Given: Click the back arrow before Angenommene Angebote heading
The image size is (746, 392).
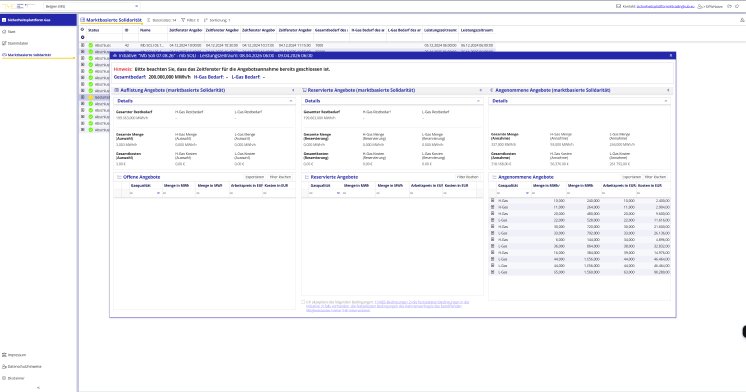Looking at the screenshot, I should [x=491, y=90].
